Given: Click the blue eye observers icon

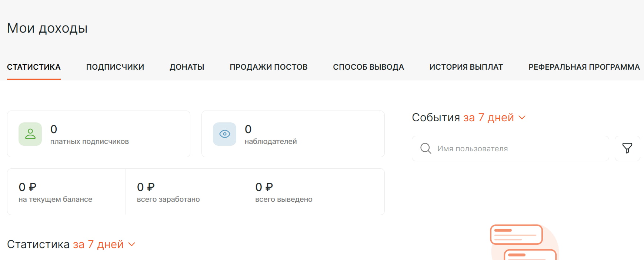Looking at the screenshot, I should click(224, 134).
